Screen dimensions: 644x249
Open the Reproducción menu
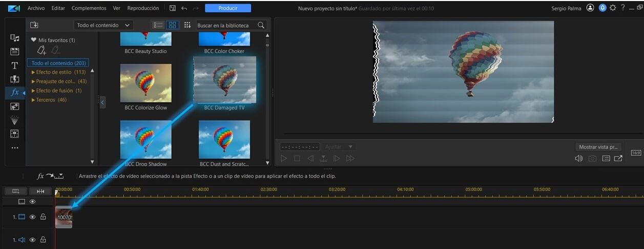143,8
